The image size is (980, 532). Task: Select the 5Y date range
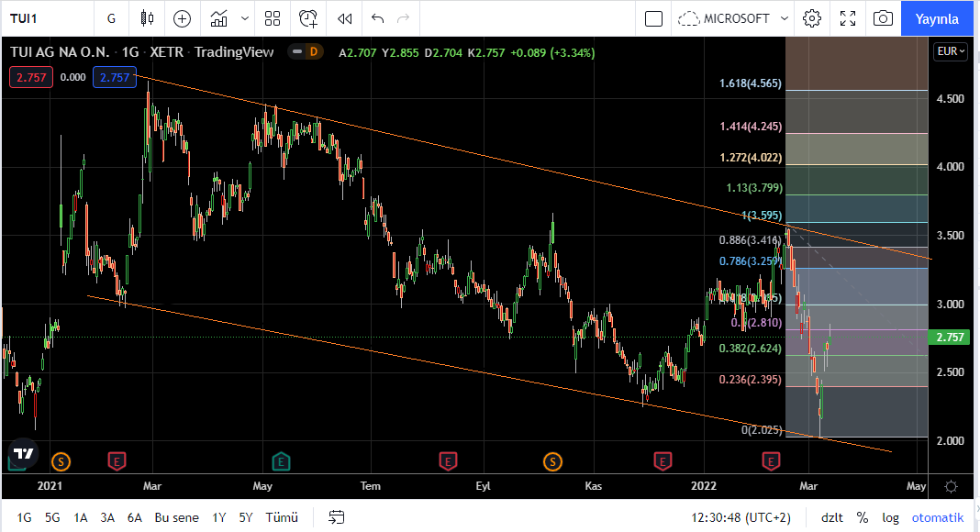point(246,517)
